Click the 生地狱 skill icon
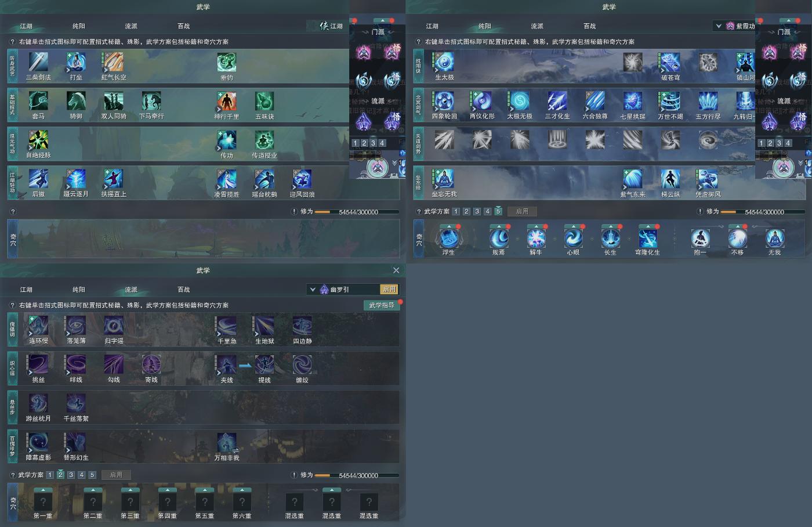Image resolution: width=812 pixels, height=527 pixels. (x=264, y=326)
